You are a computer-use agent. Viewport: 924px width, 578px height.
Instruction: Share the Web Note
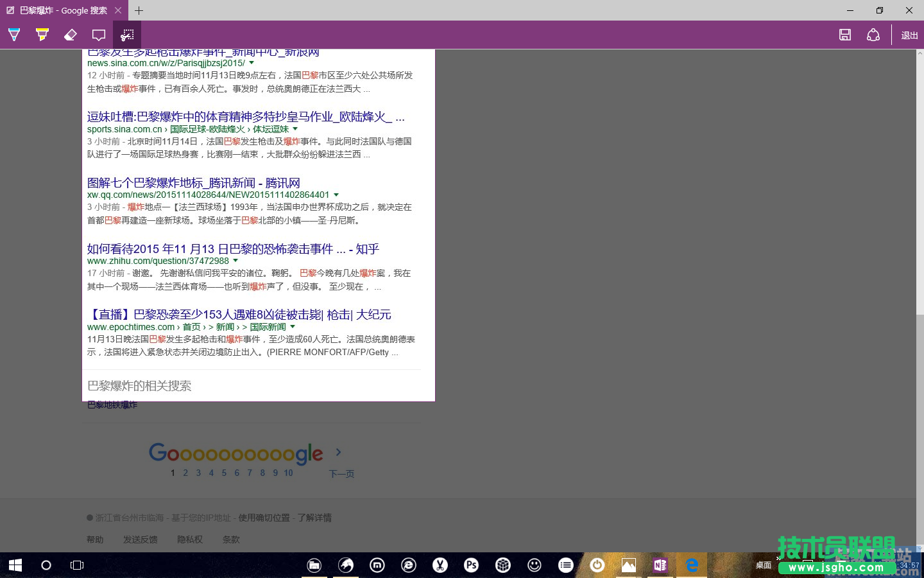tap(874, 35)
